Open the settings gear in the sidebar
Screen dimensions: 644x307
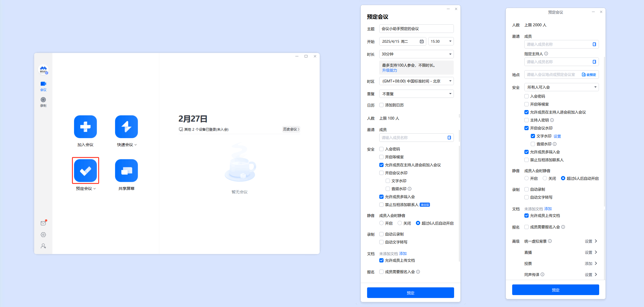click(43, 235)
